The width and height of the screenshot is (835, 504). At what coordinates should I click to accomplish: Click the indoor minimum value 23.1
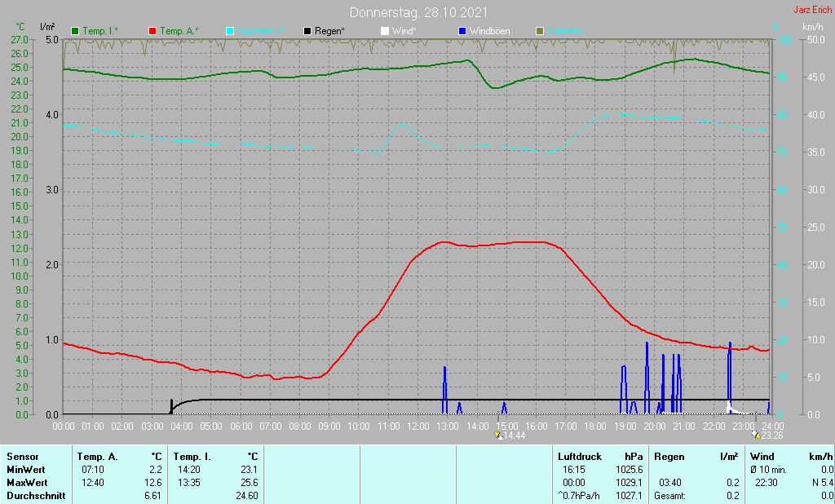[x=250, y=470]
